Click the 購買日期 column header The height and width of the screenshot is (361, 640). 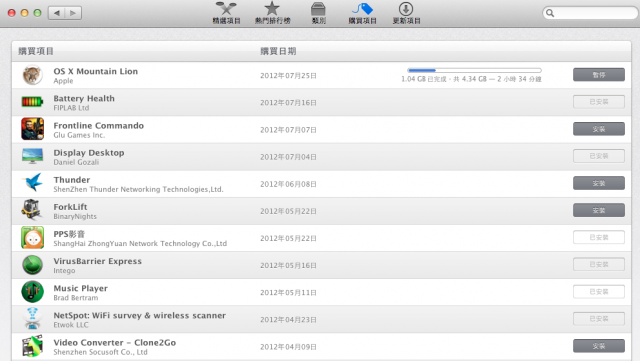(278, 51)
